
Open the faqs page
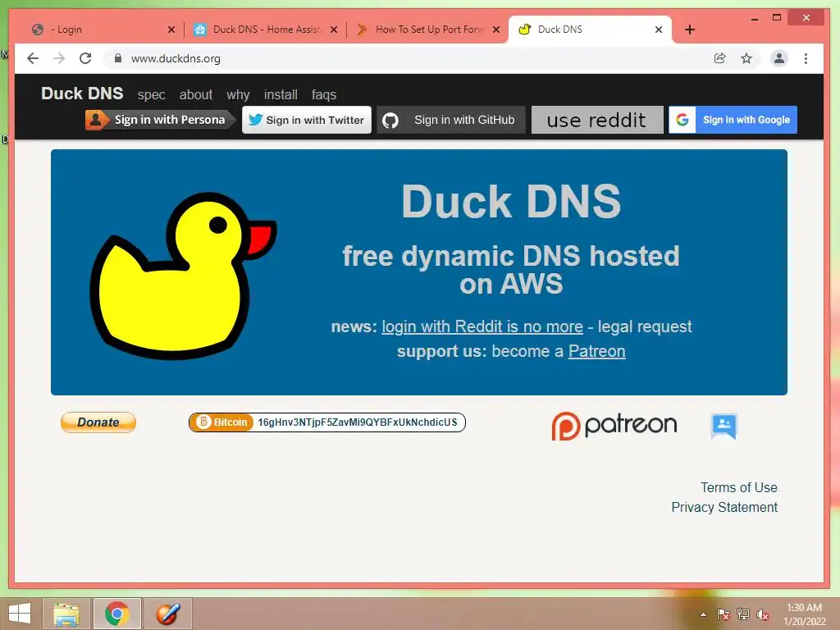(x=323, y=95)
